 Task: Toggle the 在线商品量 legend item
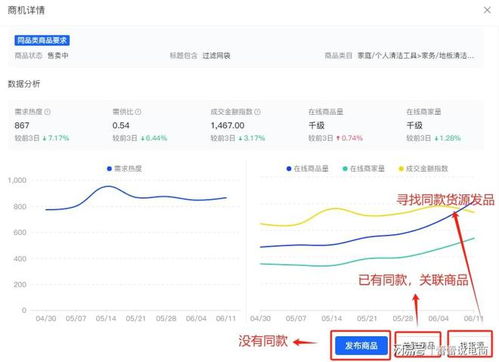click(307, 169)
